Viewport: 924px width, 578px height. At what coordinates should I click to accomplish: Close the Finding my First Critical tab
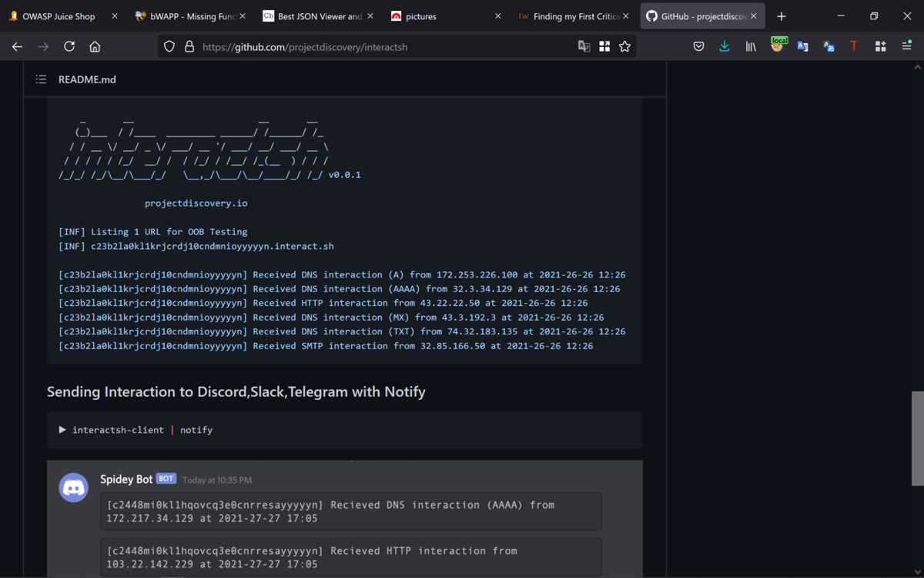(x=625, y=16)
